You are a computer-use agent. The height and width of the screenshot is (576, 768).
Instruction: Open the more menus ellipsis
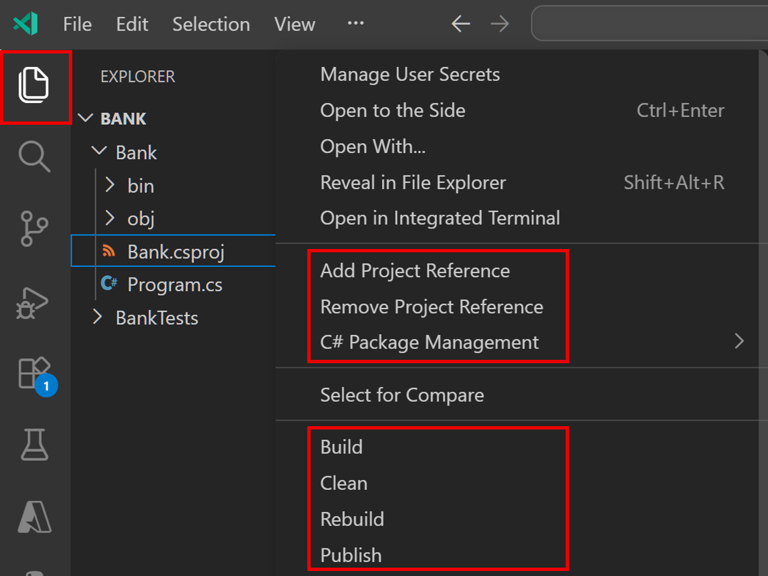pos(356,24)
